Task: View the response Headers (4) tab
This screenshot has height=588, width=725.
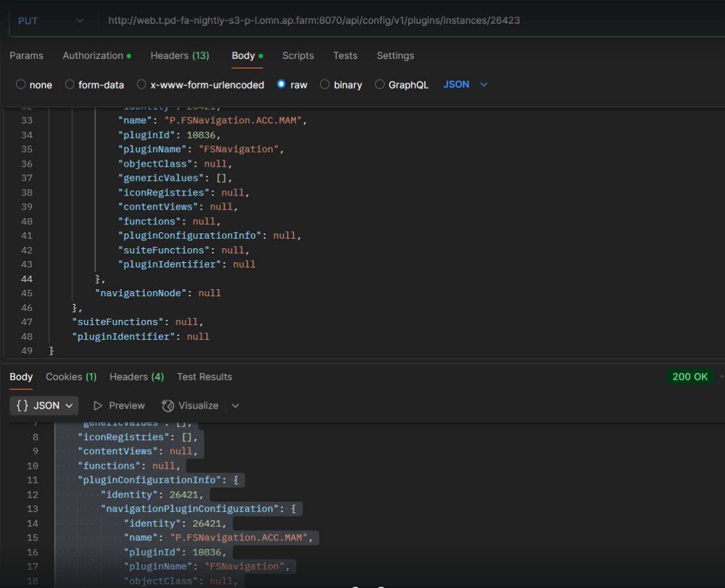Action: [137, 377]
